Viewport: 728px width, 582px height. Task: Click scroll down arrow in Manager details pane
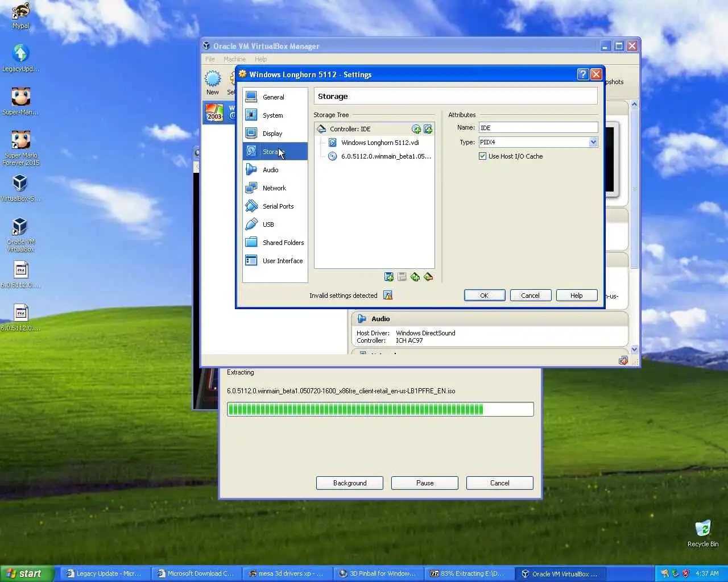(634, 349)
